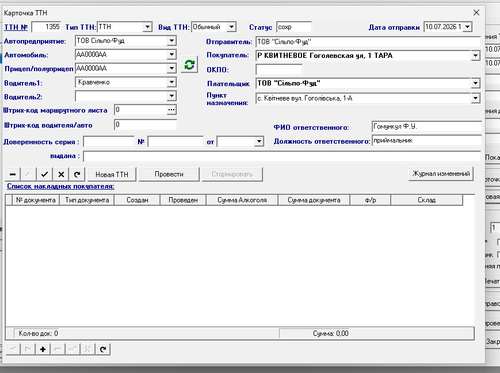Click the plus add record icon in bottom navigator
This screenshot has height=373, width=500.
tap(43, 349)
